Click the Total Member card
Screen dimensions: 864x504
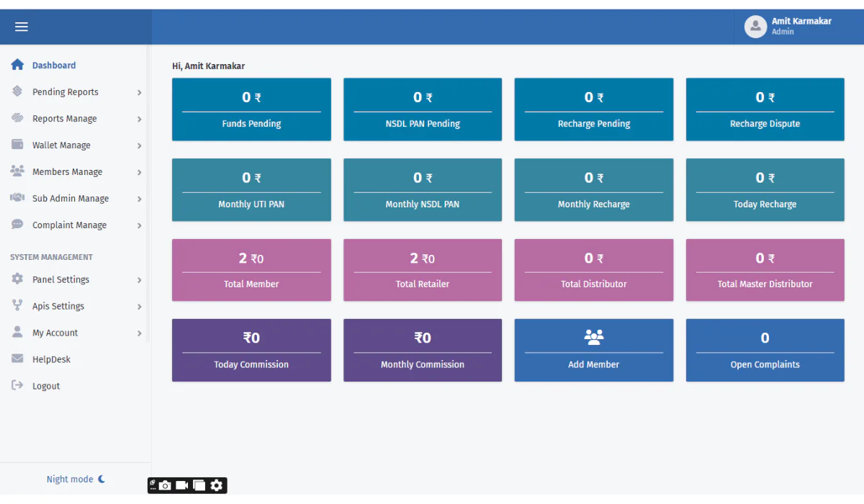pos(251,270)
